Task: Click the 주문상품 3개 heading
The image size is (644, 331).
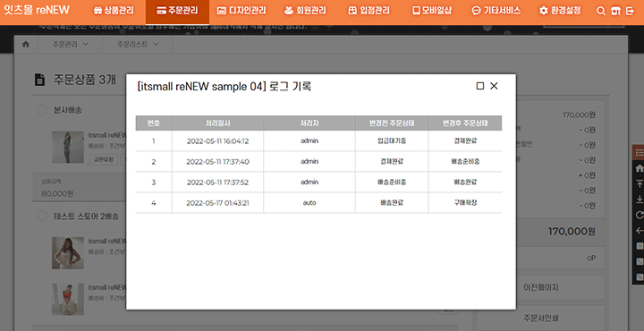Action: coord(85,80)
